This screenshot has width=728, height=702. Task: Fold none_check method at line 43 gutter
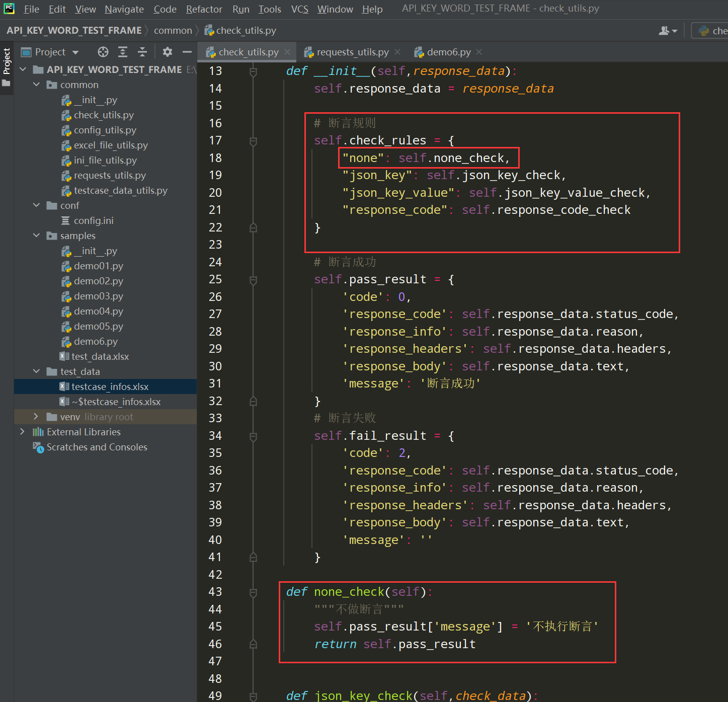click(x=253, y=593)
